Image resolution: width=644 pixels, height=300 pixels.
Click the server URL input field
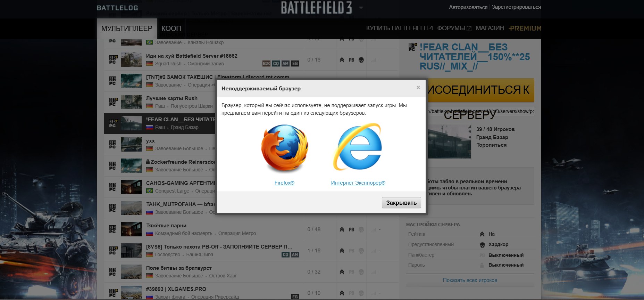click(481, 111)
